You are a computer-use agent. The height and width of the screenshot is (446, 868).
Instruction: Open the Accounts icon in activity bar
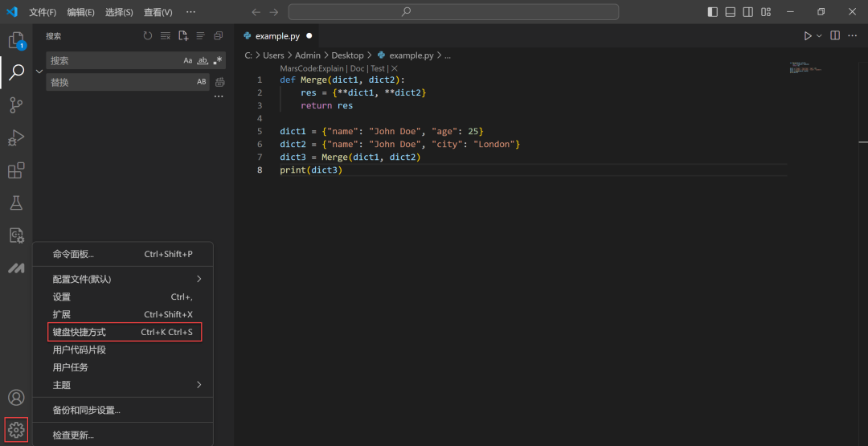tap(16, 398)
